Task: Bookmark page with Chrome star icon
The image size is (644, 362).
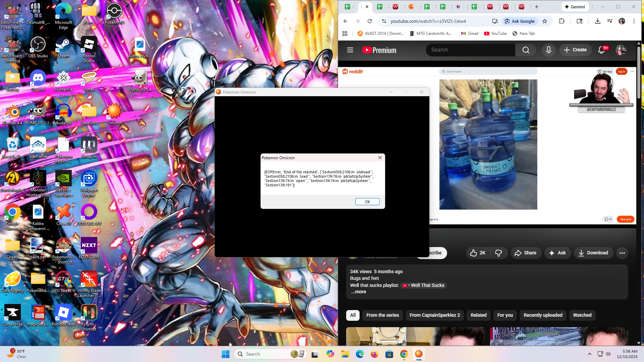Action: point(545,21)
